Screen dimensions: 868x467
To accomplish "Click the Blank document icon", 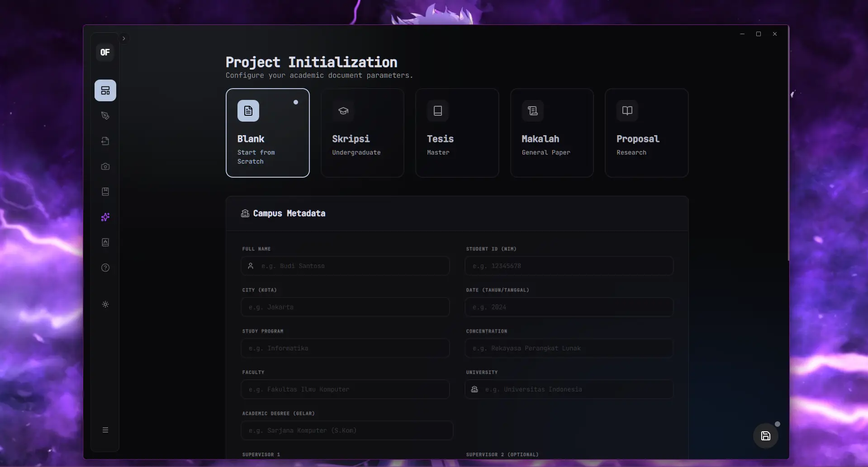I will click(x=248, y=111).
